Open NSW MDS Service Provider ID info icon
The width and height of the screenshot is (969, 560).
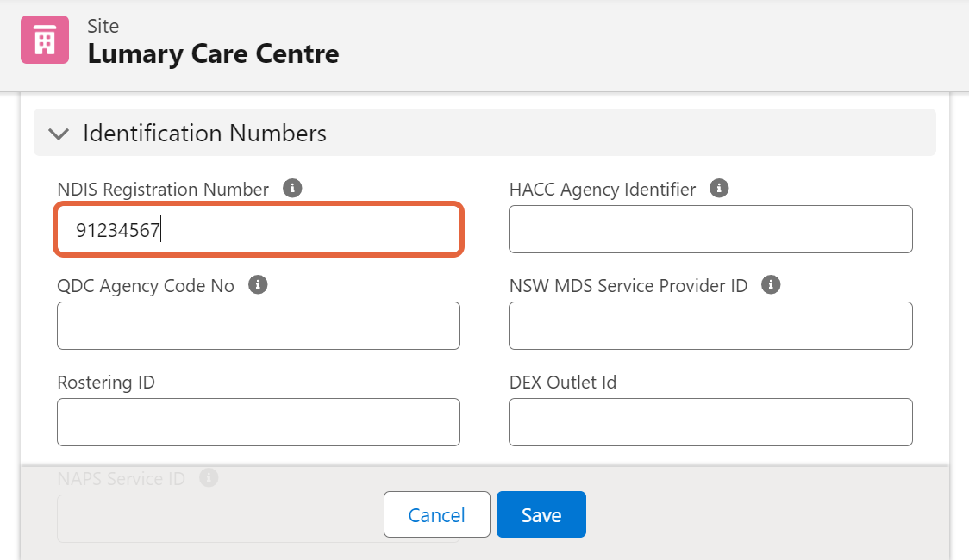tap(771, 284)
